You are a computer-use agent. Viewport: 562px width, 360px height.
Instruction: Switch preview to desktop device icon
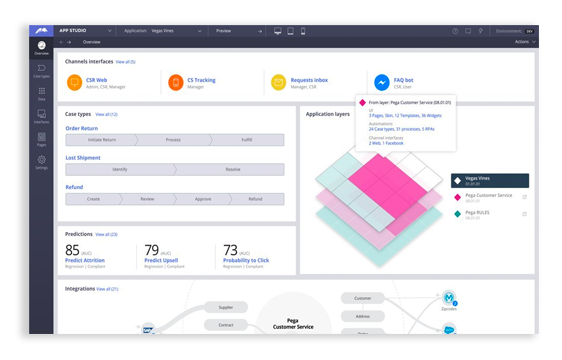pyautogui.click(x=278, y=31)
